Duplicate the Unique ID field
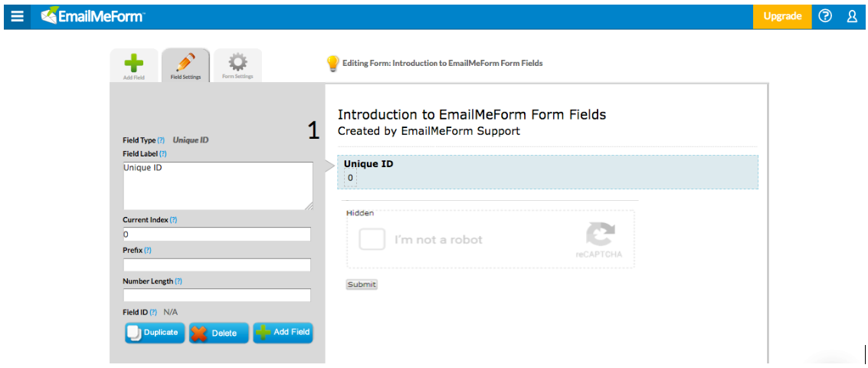The width and height of the screenshot is (868, 368). 155,333
